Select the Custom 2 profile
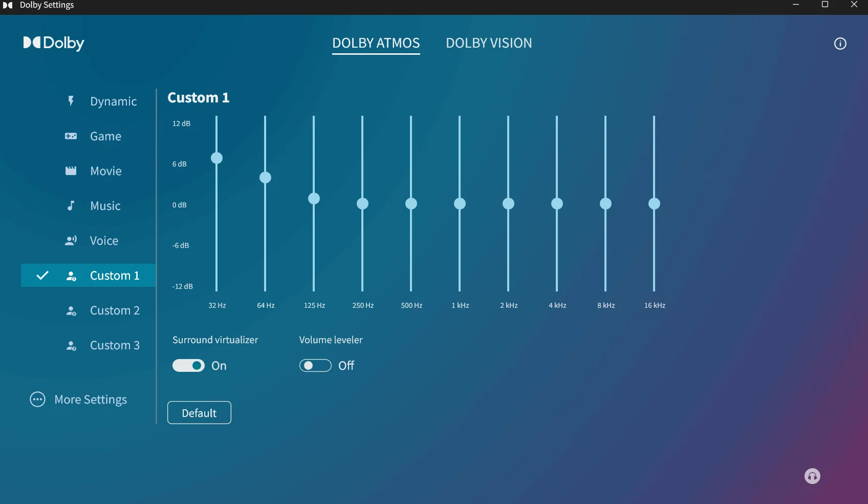Viewport: 868px width, 504px height. 89,310
